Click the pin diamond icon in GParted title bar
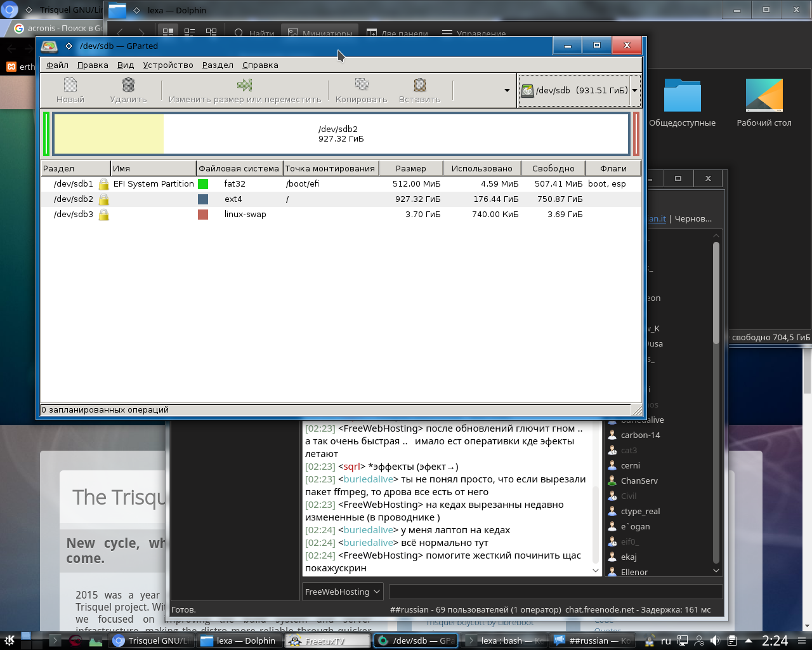This screenshot has width=812, height=650. (69, 46)
